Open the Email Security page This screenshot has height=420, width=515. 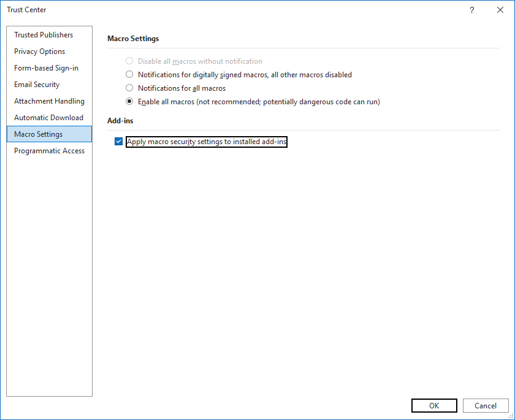coord(36,84)
